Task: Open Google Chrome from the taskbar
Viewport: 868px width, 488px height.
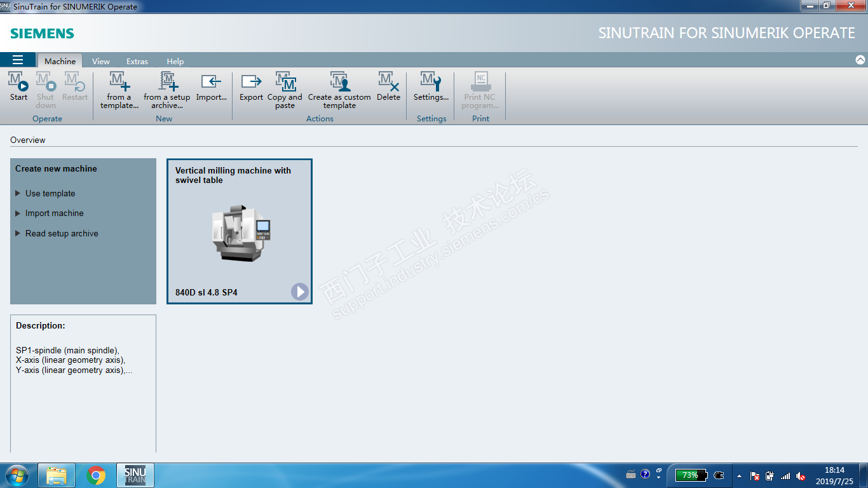Action: pyautogui.click(x=96, y=475)
